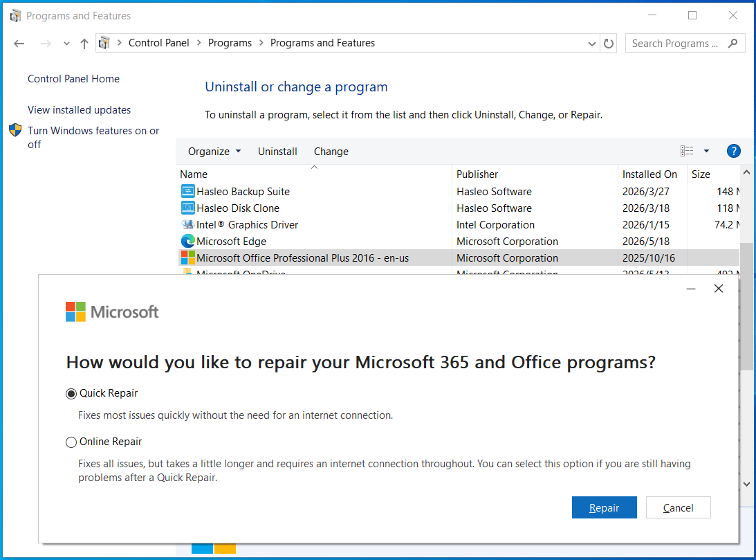The width and height of the screenshot is (756, 560).
Task: Click the Search Programs input field
Action: [675, 44]
